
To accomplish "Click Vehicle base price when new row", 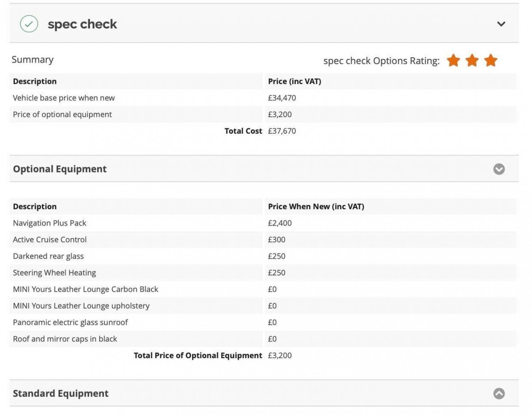I will point(64,98).
